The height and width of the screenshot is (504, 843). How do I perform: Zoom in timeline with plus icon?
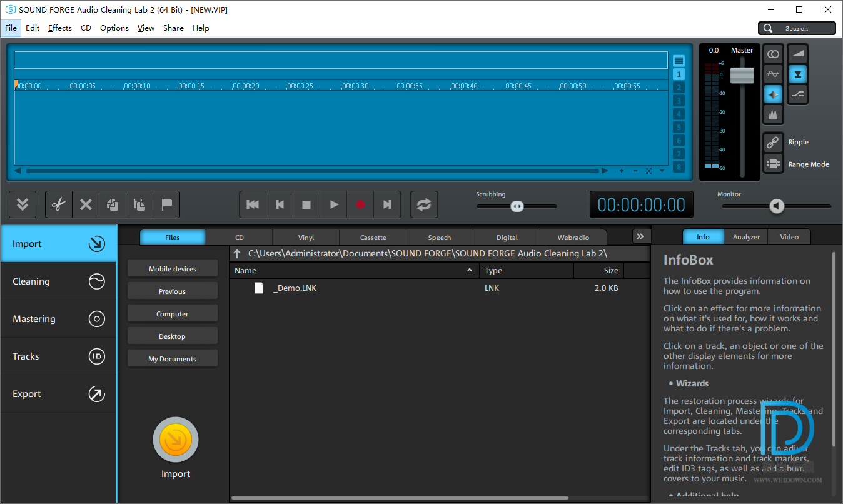(x=622, y=171)
